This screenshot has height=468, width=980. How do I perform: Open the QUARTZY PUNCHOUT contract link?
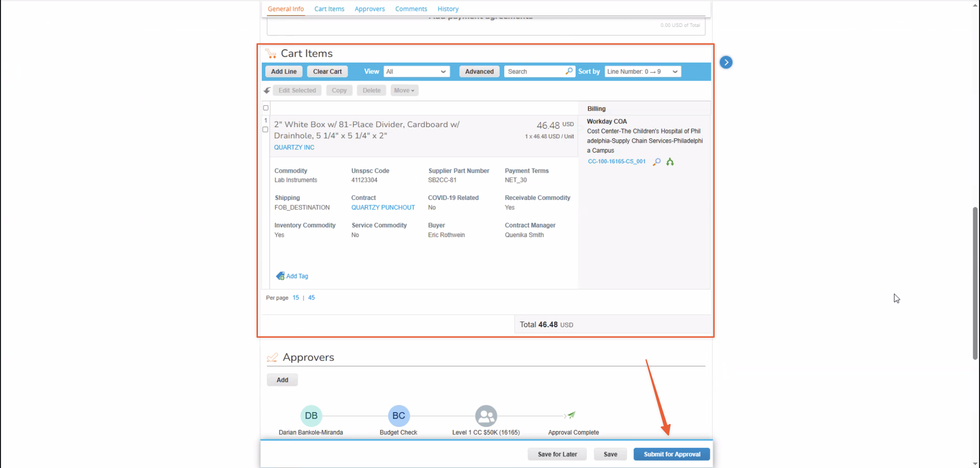pos(383,207)
